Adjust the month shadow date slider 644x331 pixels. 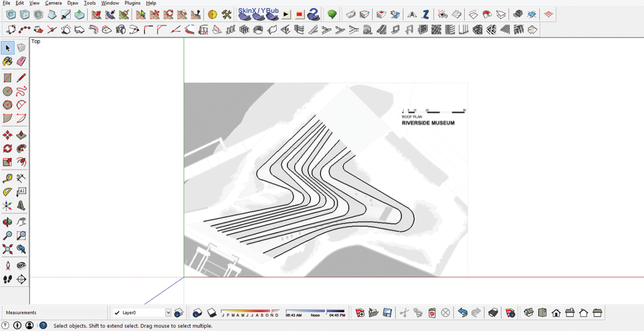click(x=250, y=311)
